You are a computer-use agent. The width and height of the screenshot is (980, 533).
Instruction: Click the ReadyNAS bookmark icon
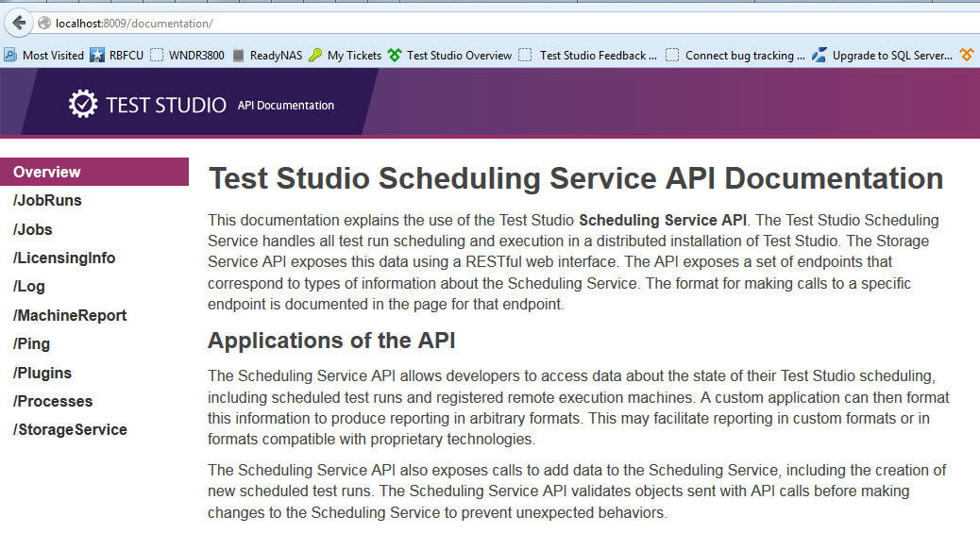coord(238,55)
